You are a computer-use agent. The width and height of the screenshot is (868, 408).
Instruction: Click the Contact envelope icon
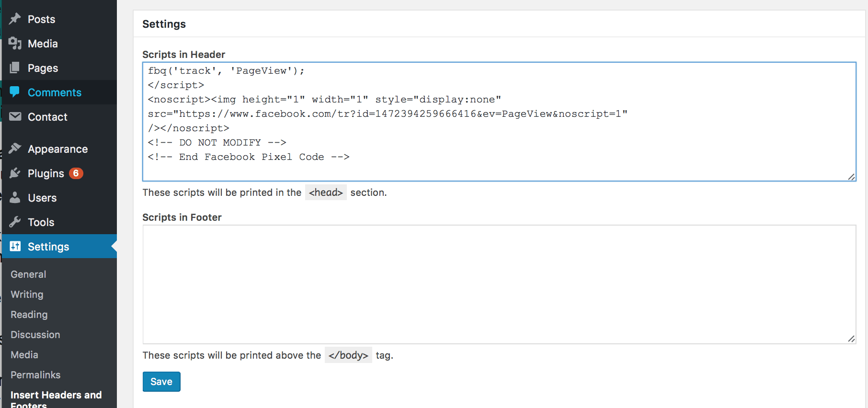point(15,116)
